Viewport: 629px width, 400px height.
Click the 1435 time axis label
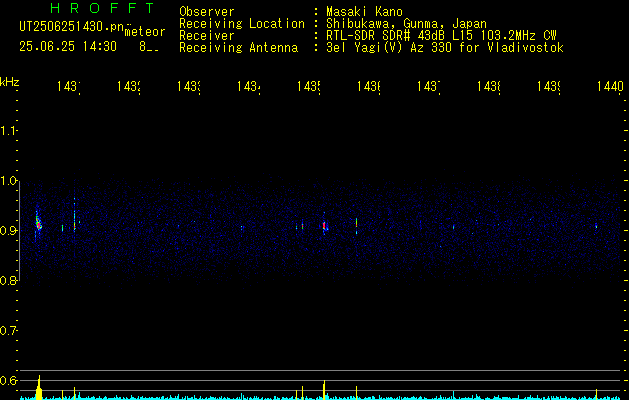point(309,86)
